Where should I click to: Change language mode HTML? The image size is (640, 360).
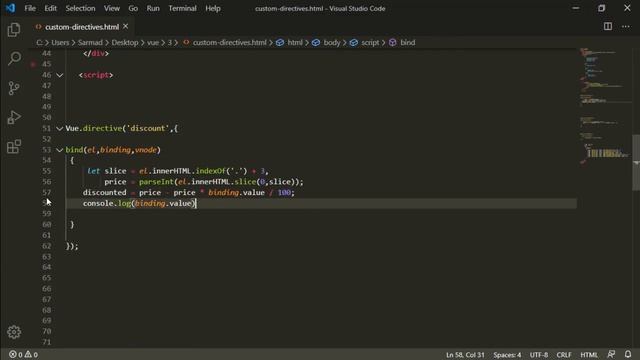click(x=589, y=355)
